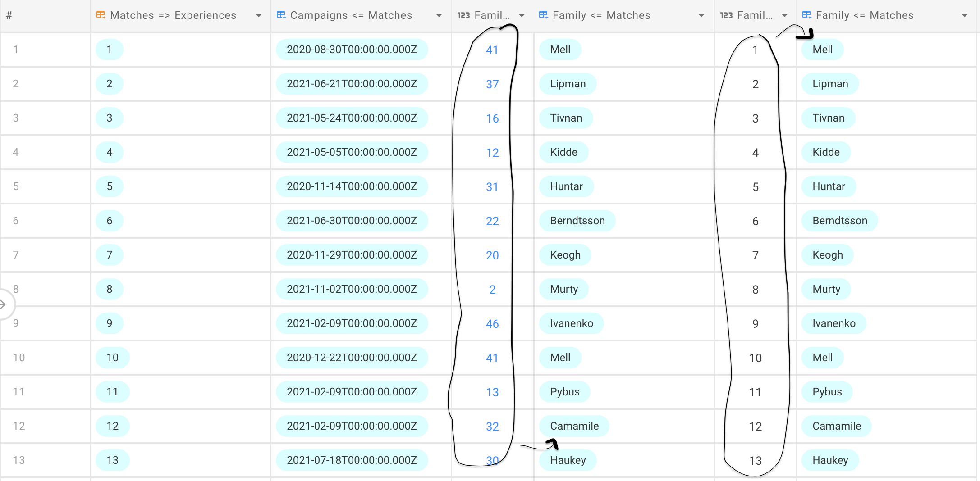Image resolution: width=980 pixels, height=481 pixels.
Task: Click the blue table icon on last Family <= Matches header
Action: point(807,15)
